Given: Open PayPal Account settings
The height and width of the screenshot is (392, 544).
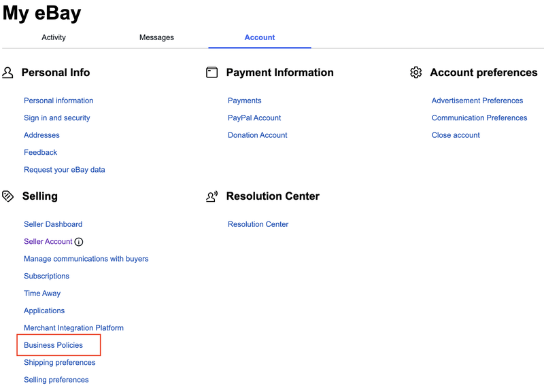Looking at the screenshot, I should (254, 118).
